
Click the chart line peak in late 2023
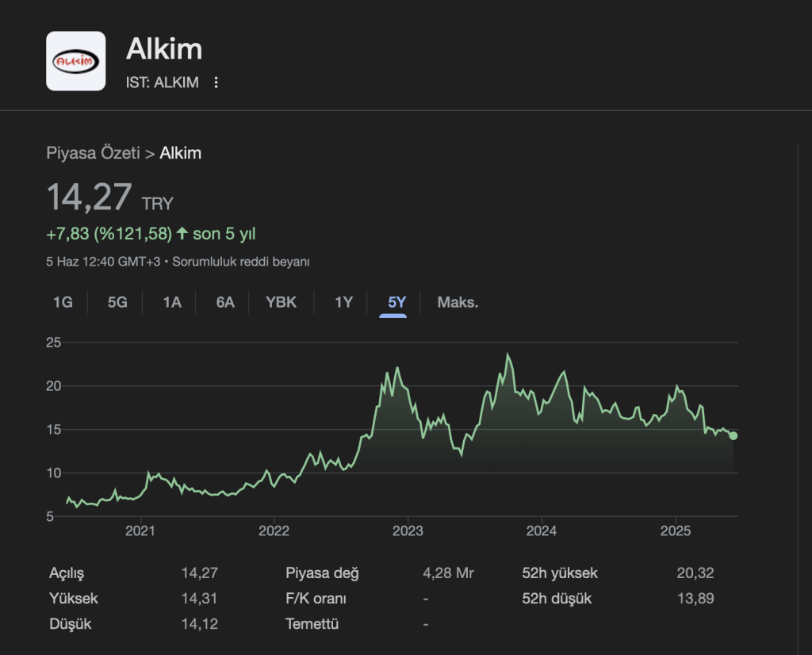coord(507,355)
